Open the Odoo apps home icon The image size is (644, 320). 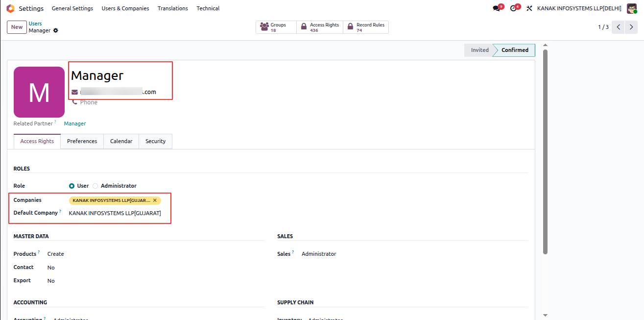click(10, 8)
